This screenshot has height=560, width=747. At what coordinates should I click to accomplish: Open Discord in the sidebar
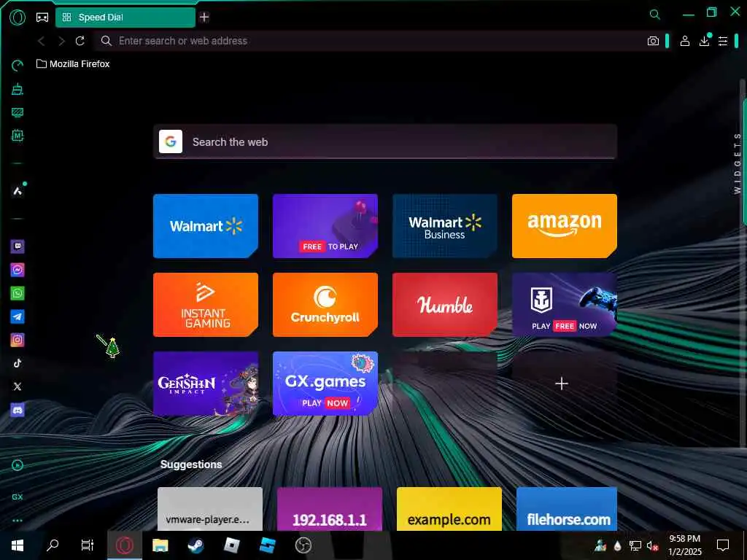coord(18,410)
